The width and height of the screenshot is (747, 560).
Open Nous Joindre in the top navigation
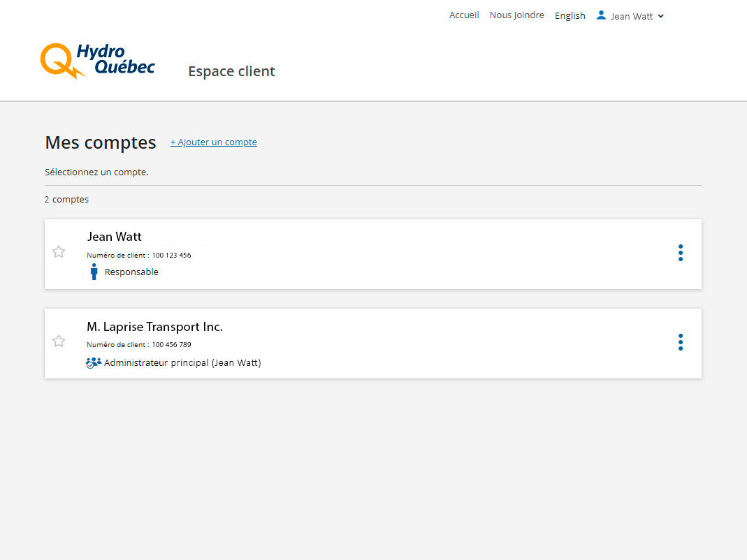pos(516,15)
